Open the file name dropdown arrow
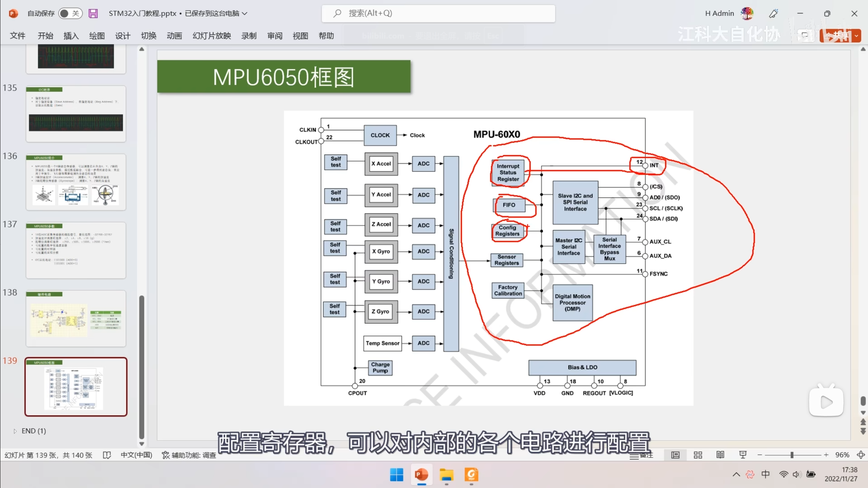The width and height of the screenshot is (868, 488). [x=245, y=13]
